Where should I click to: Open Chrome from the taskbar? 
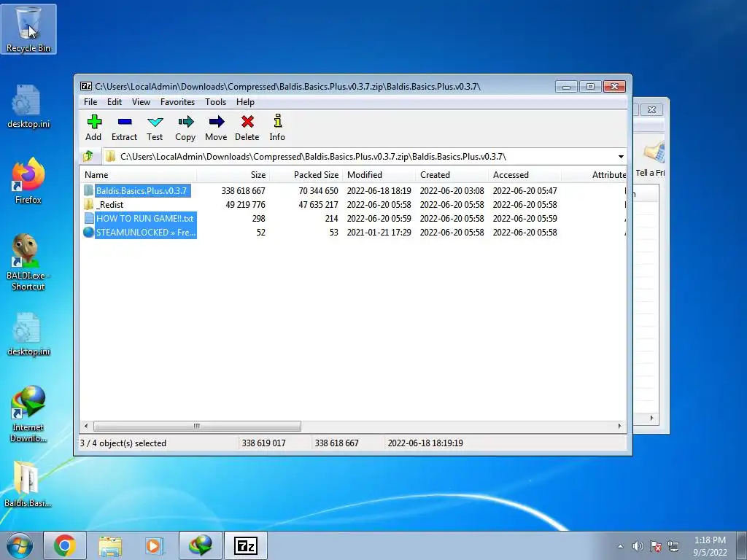click(65, 545)
